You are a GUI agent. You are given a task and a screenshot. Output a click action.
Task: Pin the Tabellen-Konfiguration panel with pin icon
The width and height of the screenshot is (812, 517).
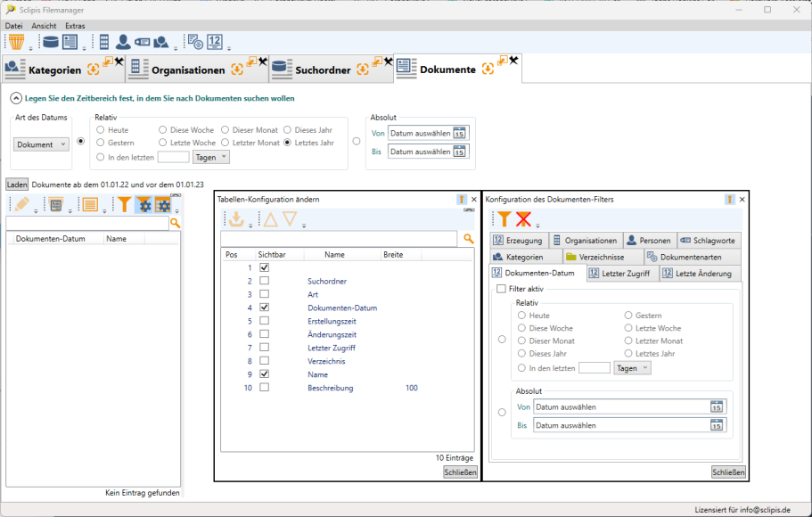click(x=462, y=200)
